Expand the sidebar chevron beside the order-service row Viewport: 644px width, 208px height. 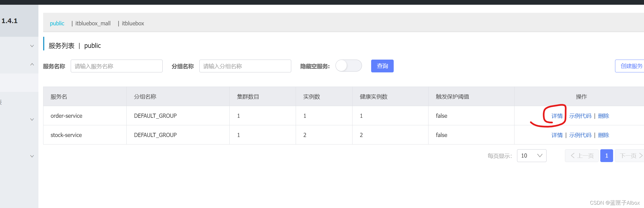32,119
